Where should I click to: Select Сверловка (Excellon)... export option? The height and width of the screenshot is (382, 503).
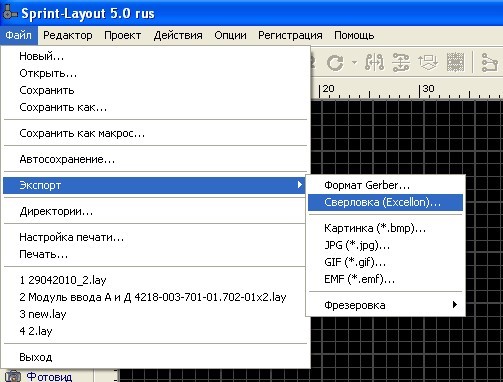385,202
